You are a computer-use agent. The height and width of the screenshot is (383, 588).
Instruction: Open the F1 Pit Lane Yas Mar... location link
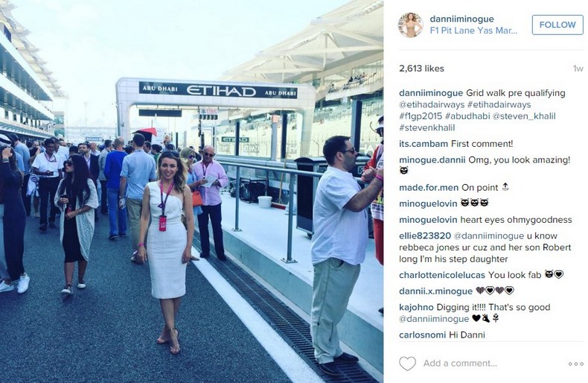(x=473, y=31)
